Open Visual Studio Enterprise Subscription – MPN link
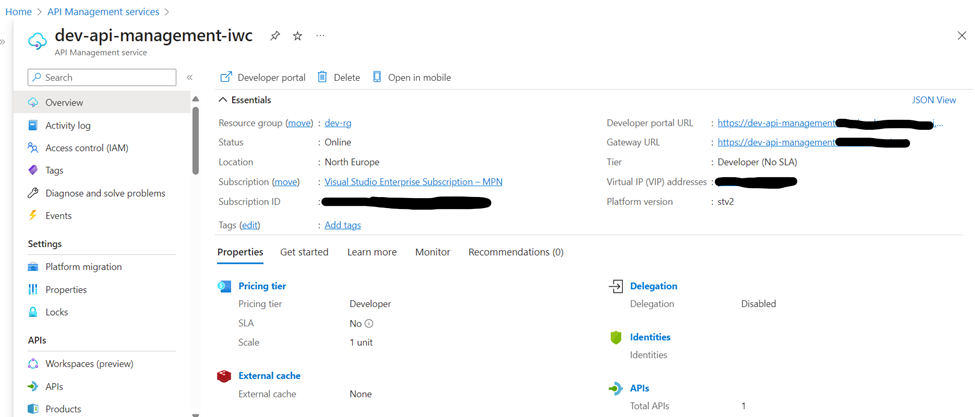Image resolution: width=975 pixels, height=417 pixels. [414, 182]
